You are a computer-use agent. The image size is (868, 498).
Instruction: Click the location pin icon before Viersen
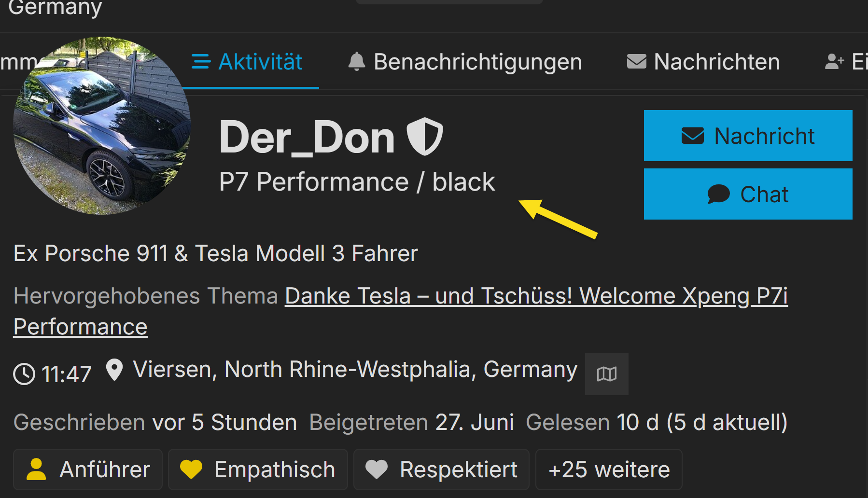[114, 371]
